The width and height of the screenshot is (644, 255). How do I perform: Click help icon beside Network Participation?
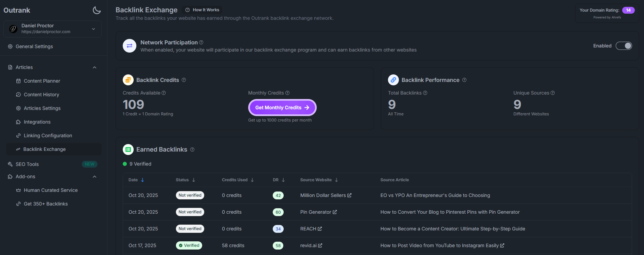click(x=201, y=42)
